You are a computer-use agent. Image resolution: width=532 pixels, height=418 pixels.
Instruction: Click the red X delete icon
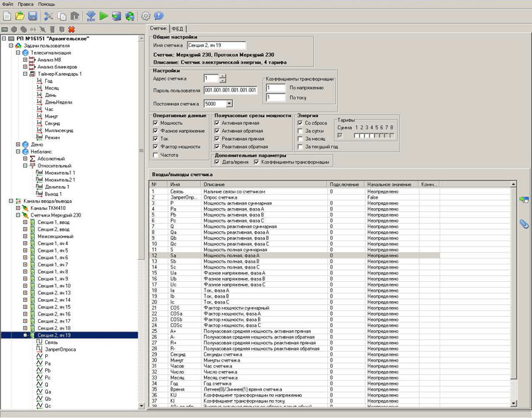click(71, 29)
